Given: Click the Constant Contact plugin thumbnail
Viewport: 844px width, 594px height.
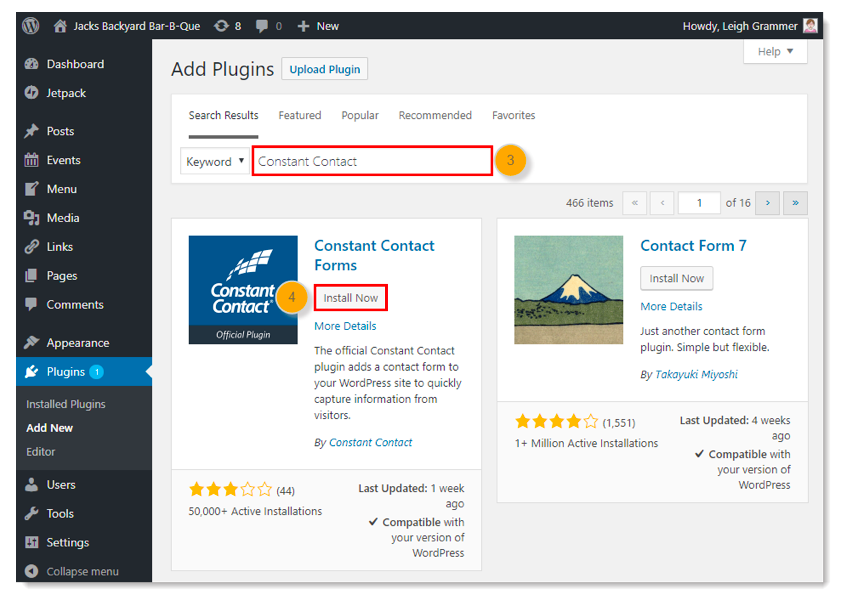Looking at the screenshot, I should tap(243, 289).
